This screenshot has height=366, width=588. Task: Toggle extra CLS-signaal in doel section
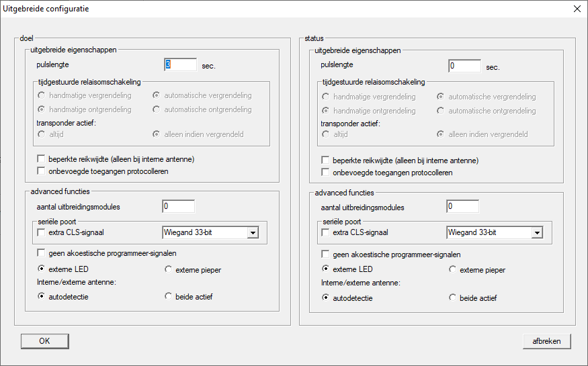click(x=42, y=233)
